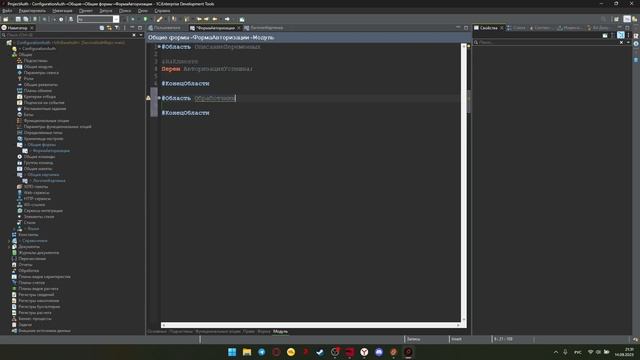This screenshot has width=640, height=360.
Task: Click the Перем keyword in code
Action: [x=171, y=69]
